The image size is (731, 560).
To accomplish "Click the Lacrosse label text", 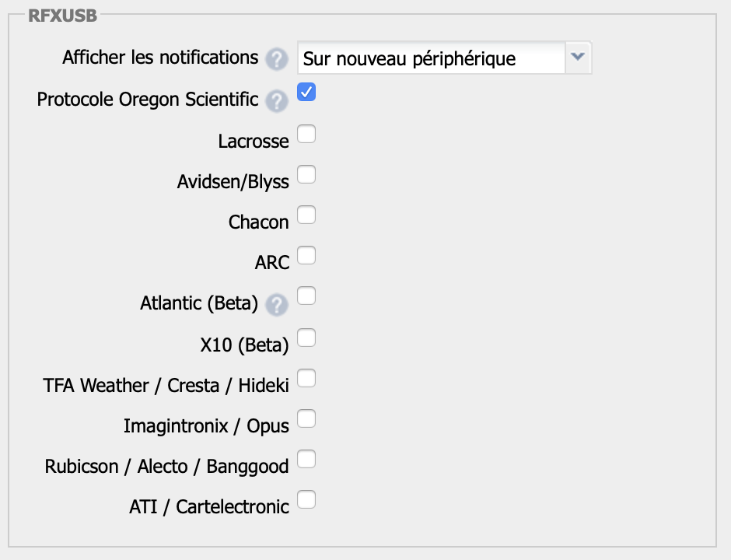I will pyautogui.click(x=254, y=141).
